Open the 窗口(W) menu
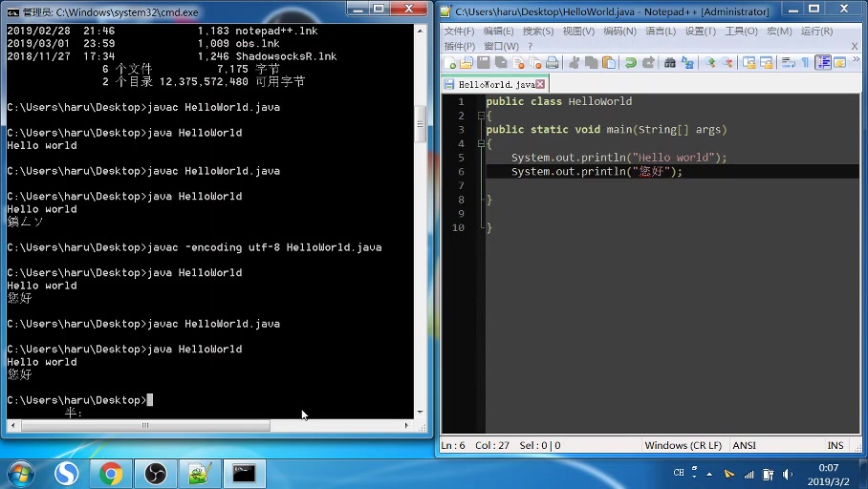Viewport: 868px width, 489px height. pyautogui.click(x=501, y=46)
